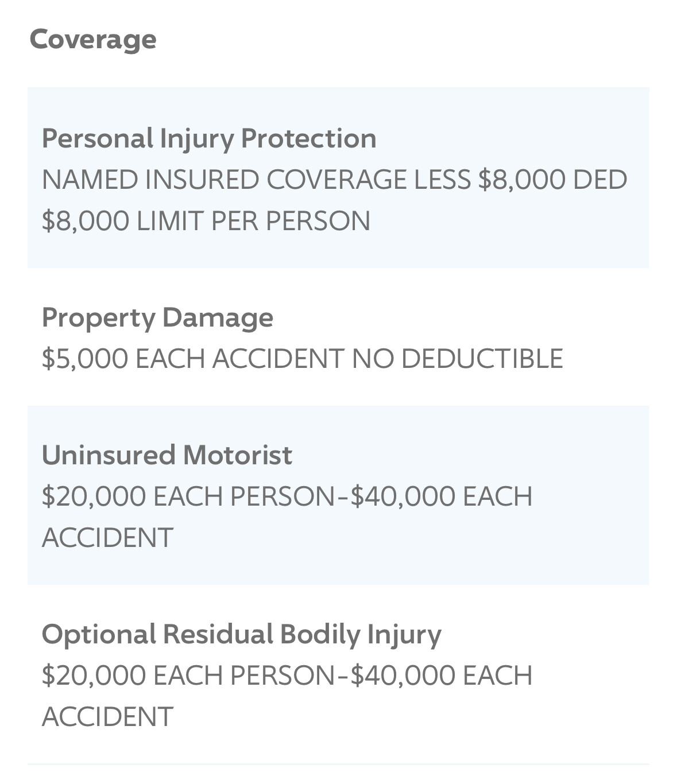Tap the $40,000 amount under Residual Bodily Injury
Screen dimensions: 677x784
[403, 676]
